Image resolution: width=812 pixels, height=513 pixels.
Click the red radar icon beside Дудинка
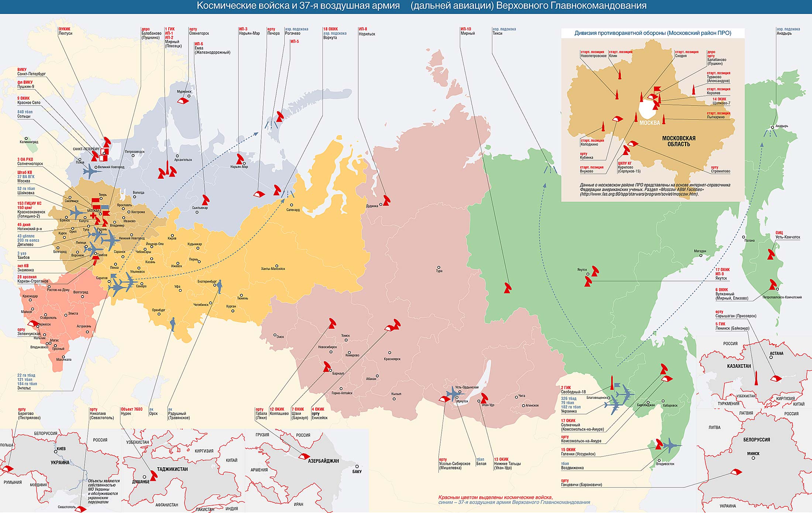click(x=386, y=201)
